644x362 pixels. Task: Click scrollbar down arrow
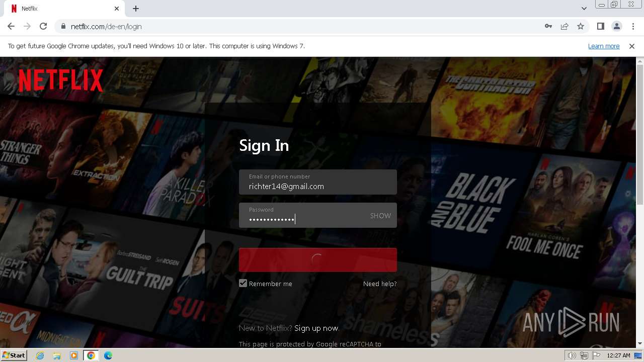point(640,344)
